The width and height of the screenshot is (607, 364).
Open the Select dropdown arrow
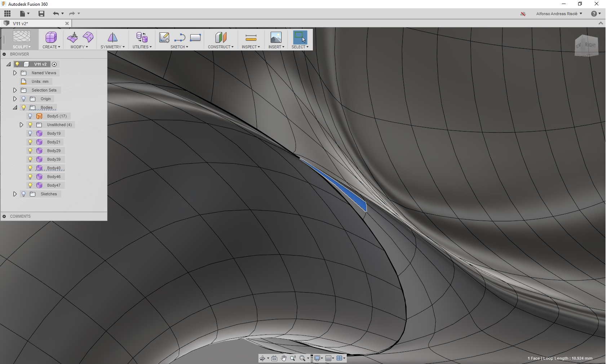coord(307,47)
